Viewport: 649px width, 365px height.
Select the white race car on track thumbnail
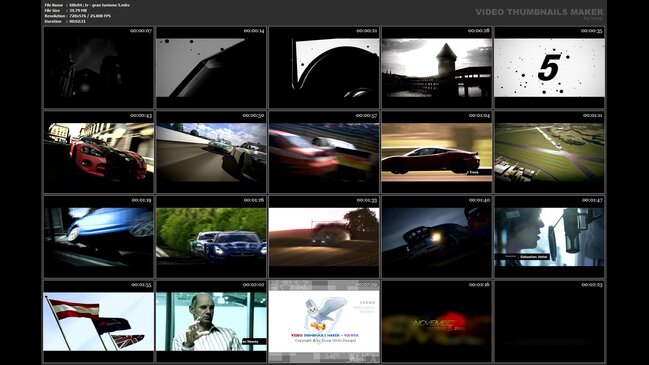pyautogui.click(x=211, y=152)
